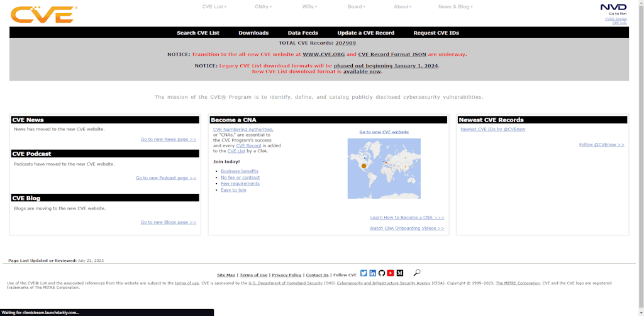Open the Privacy Policy footer link
Image resolution: width=644 pixels, height=316 pixels.
tap(287, 275)
